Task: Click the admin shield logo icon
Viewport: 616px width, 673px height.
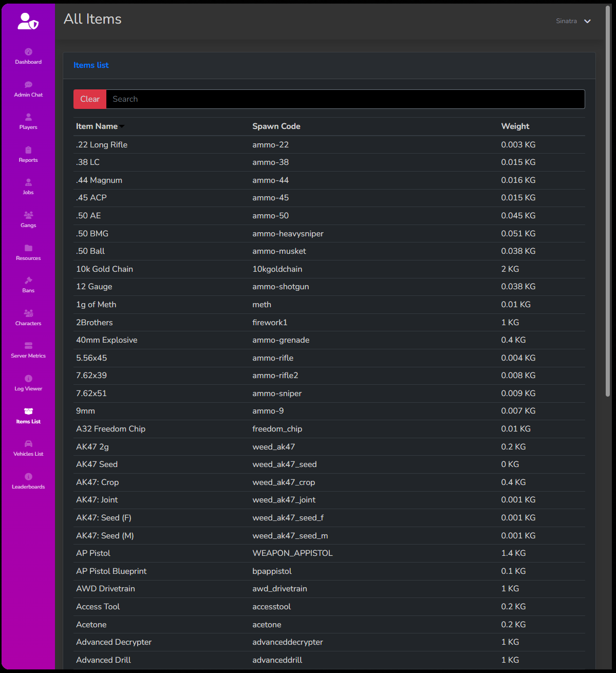Action: click(x=28, y=21)
